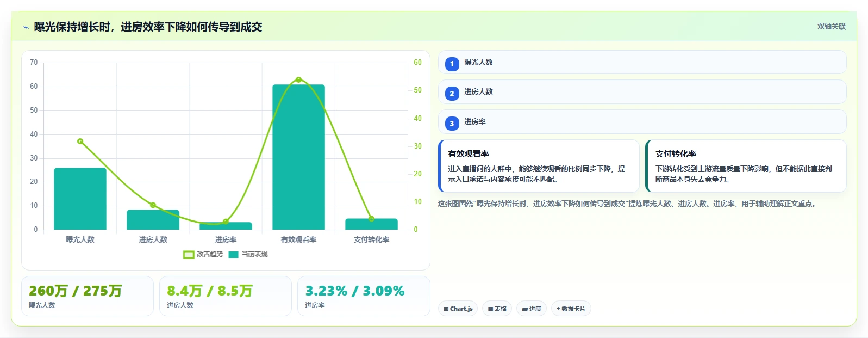Click the 进房人数 x-axis label
This screenshot has height=338, width=868.
click(153, 239)
